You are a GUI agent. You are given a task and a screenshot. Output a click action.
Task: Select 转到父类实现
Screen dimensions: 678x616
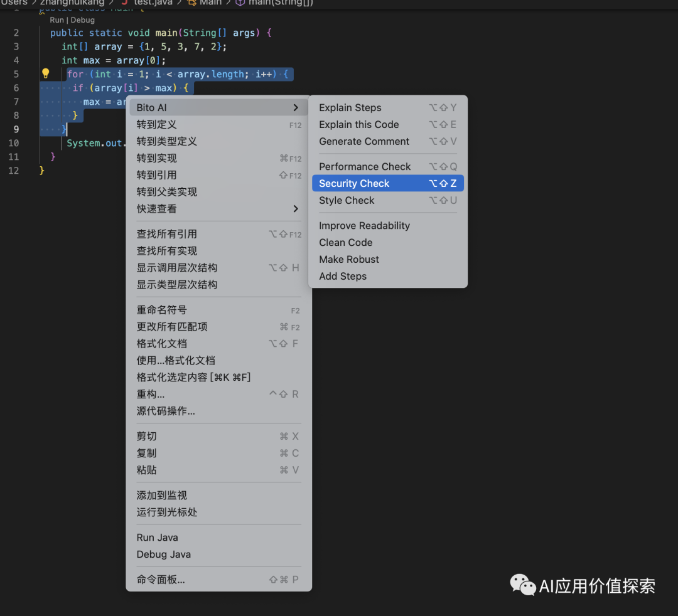click(218, 192)
